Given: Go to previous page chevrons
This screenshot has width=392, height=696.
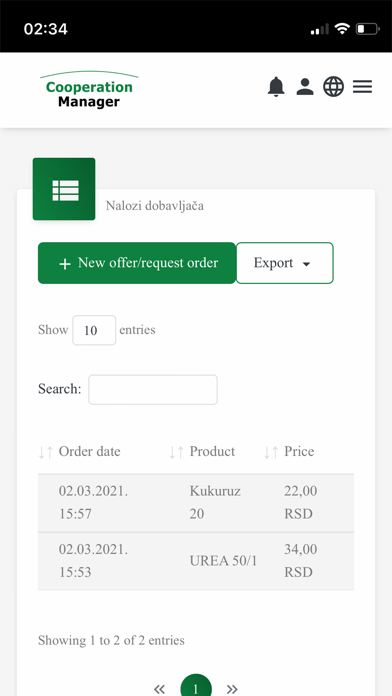Looking at the screenshot, I should 159,689.
